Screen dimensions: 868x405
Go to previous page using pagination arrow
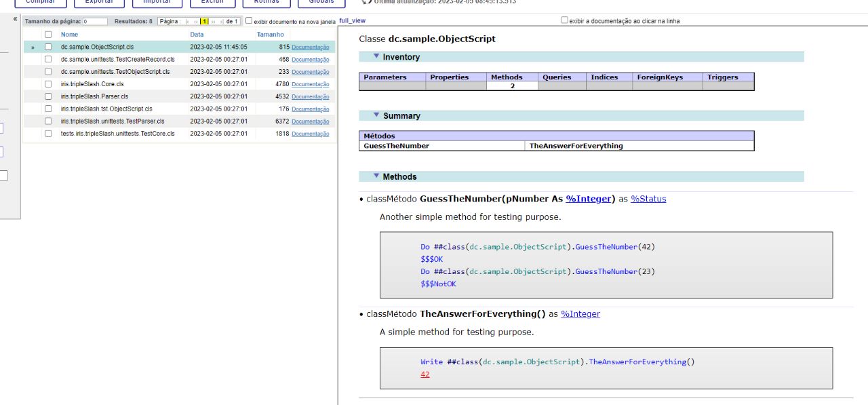pyautogui.click(x=196, y=22)
